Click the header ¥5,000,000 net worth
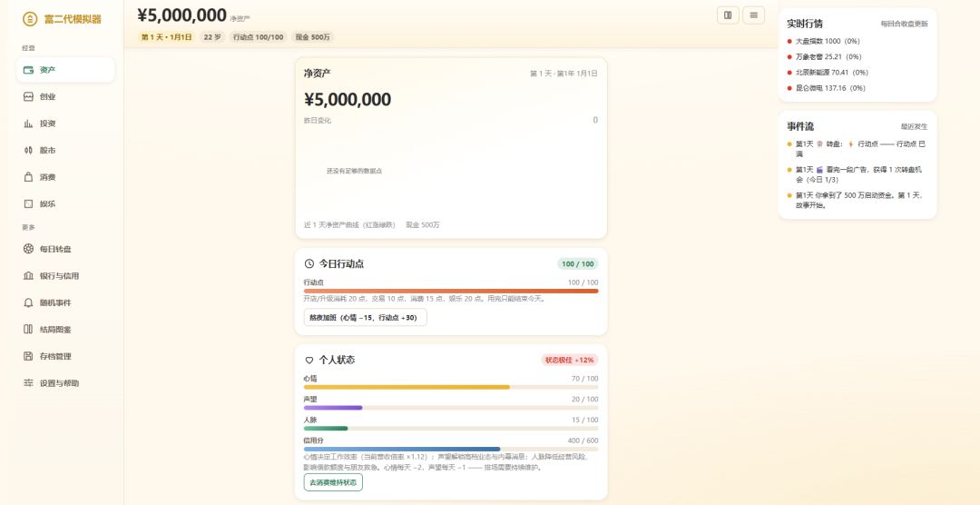The height and width of the screenshot is (505, 980). coord(181,15)
